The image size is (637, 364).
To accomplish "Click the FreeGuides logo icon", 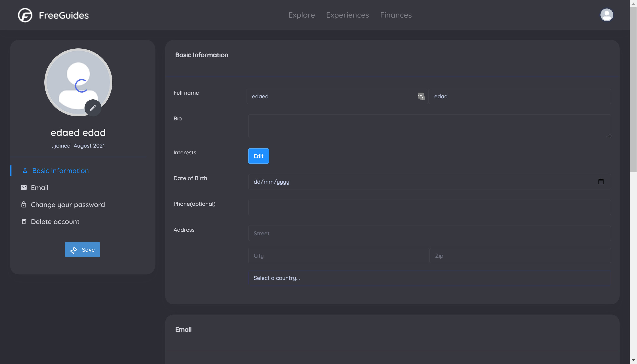I will pos(25,15).
